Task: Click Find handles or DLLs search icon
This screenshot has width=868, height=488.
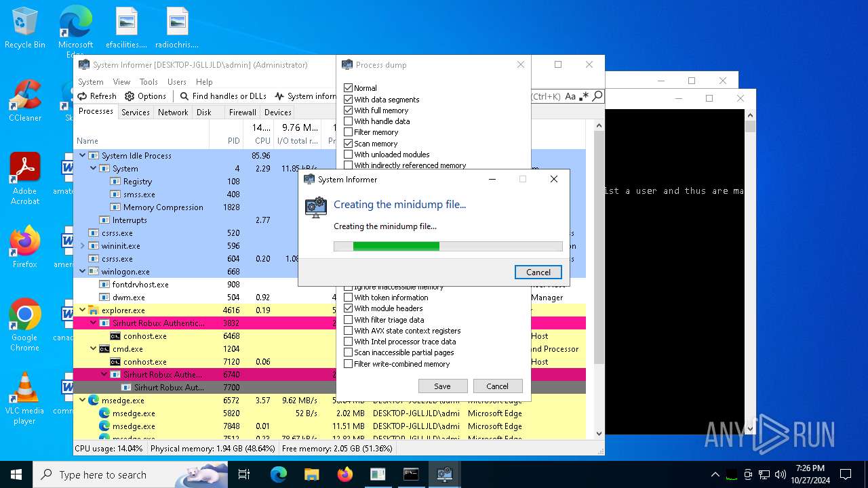Action: (x=184, y=96)
